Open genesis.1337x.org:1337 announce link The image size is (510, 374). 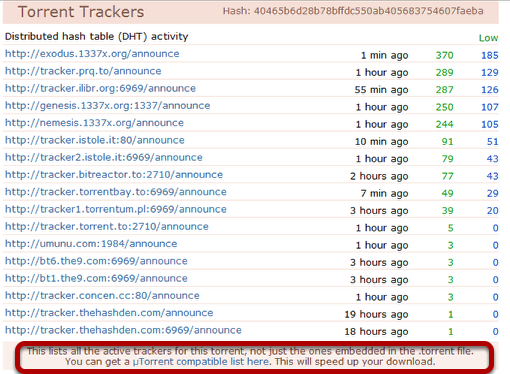(108, 106)
